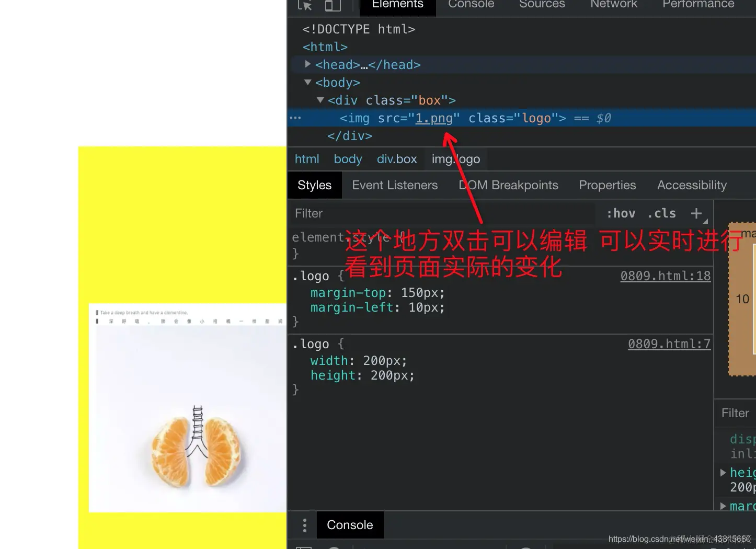Expand the head element node

click(307, 64)
